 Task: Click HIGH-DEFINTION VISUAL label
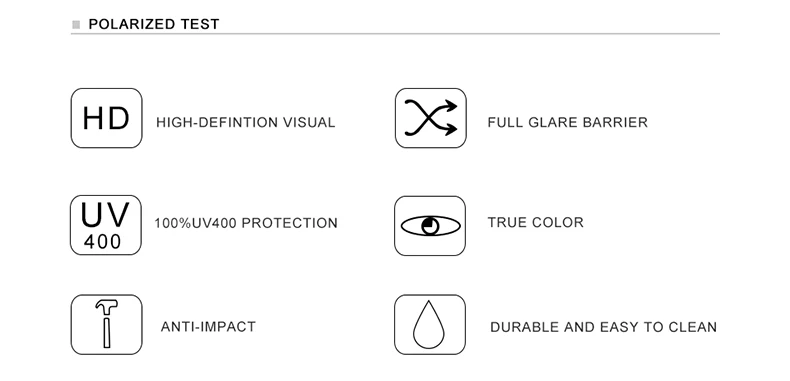[x=245, y=122]
